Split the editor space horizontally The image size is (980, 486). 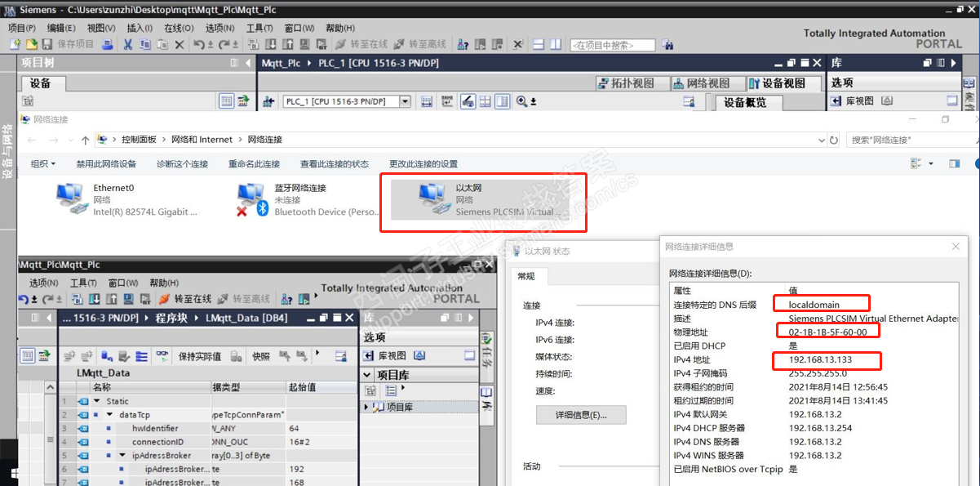pos(539,44)
